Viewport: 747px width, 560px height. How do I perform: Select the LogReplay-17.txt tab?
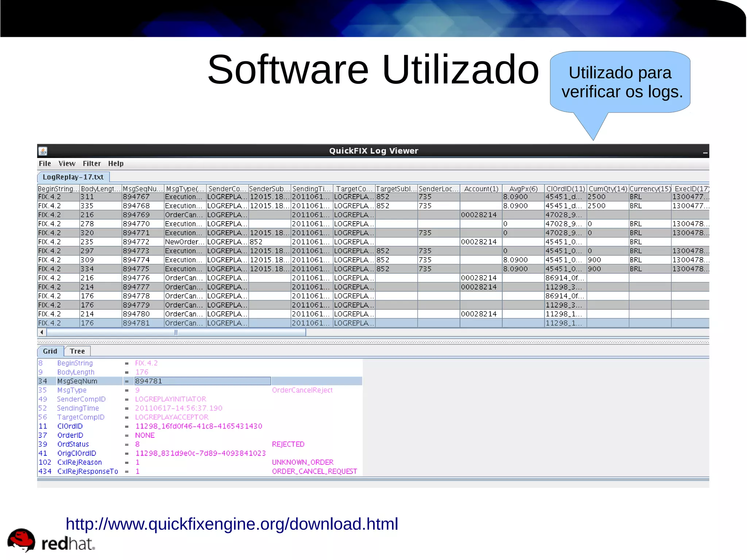73,177
